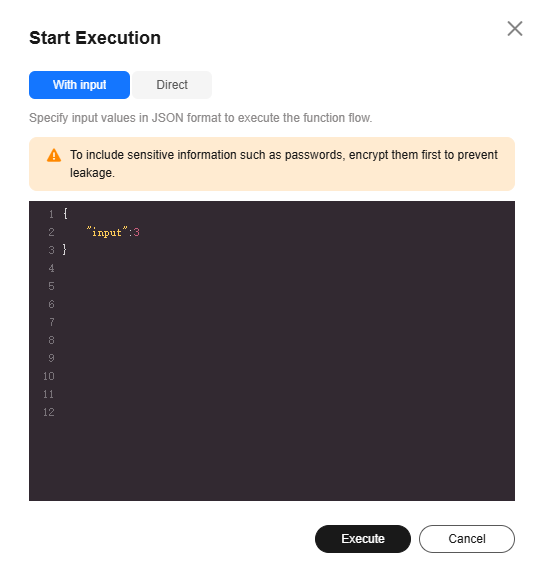Screen dimensions: 540x579
Task: Click the closing brace on line 3
Action: coord(65,250)
